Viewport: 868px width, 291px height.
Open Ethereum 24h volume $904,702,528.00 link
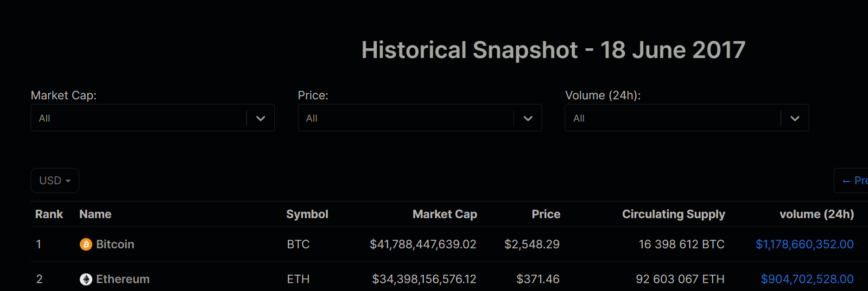coord(807,279)
